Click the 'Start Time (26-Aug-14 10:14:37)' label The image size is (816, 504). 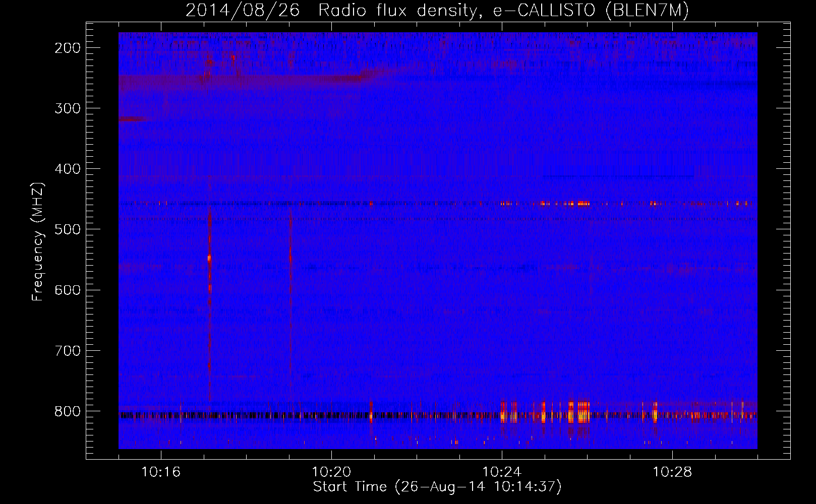pyautogui.click(x=437, y=487)
